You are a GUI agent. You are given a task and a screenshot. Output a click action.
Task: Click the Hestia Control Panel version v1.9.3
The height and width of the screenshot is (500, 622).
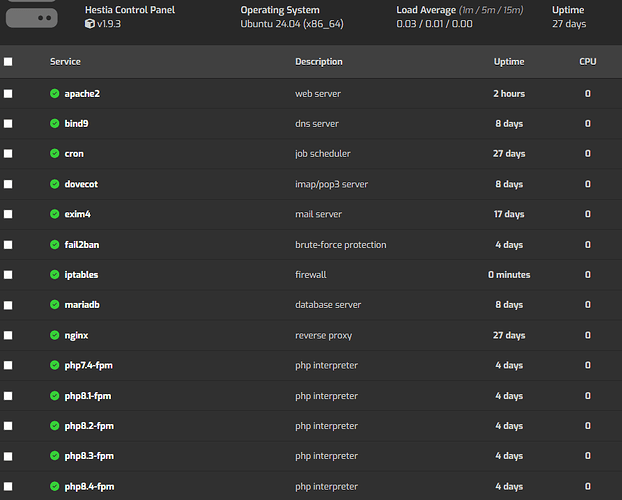click(x=109, y=24)
